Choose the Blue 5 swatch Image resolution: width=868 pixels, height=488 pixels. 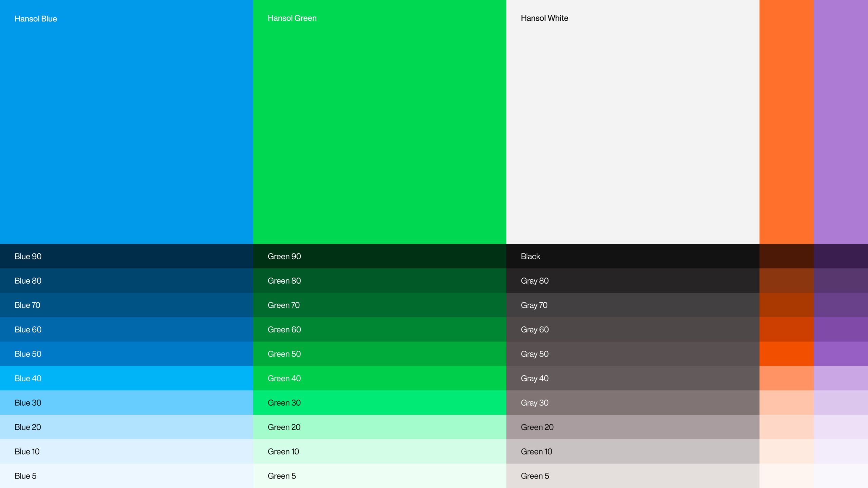click(126, 476)
